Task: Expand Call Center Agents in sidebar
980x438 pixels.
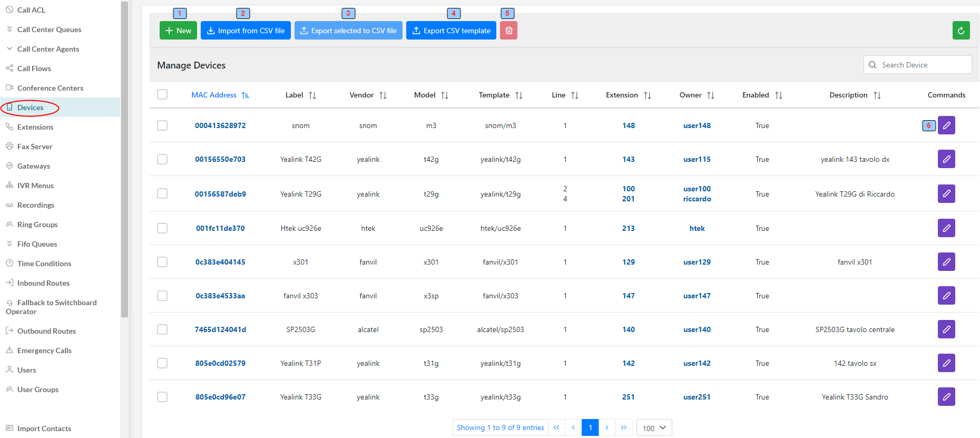Action: 60,49
